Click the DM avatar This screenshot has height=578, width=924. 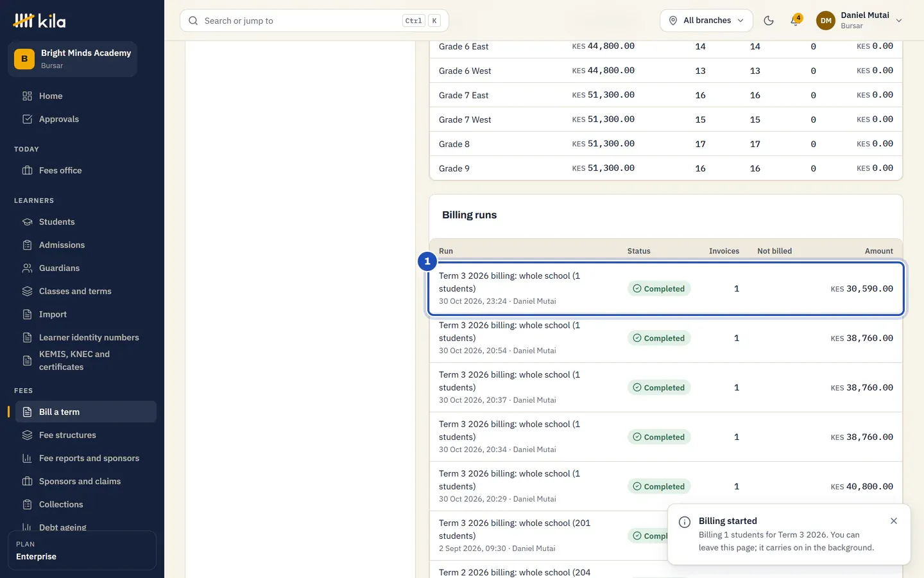(x=826, y=21)
